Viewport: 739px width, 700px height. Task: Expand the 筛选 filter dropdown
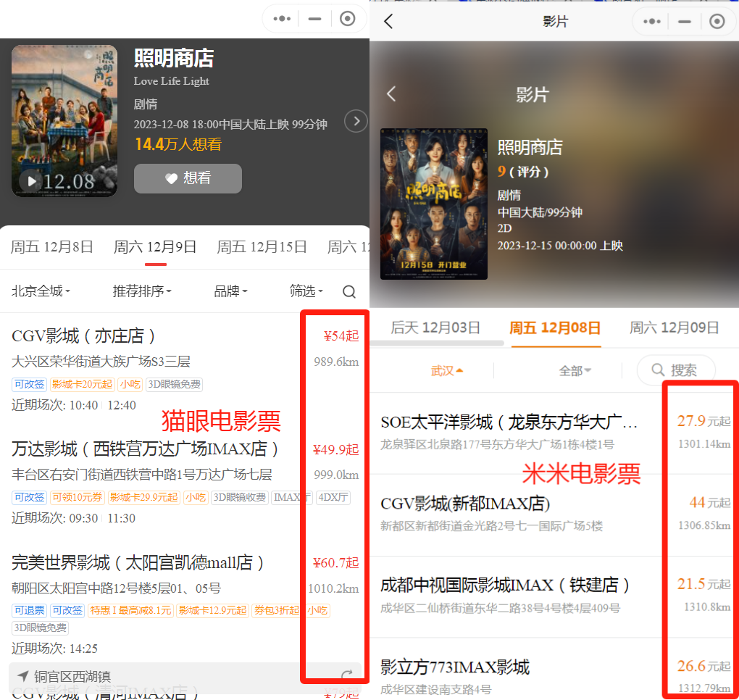(x=306, y=291)
